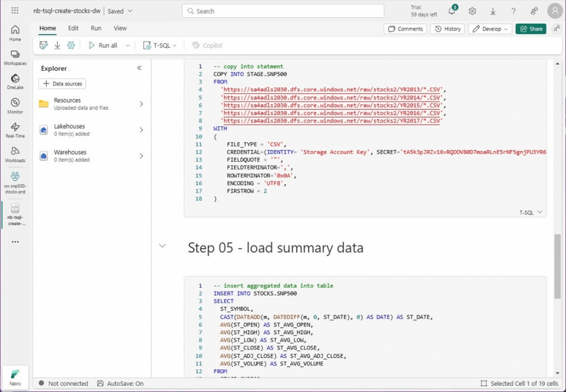Open the notifications bell icon
Image resolution: width=566 pixels, height=392 pixels.
(x=452, y=12)
